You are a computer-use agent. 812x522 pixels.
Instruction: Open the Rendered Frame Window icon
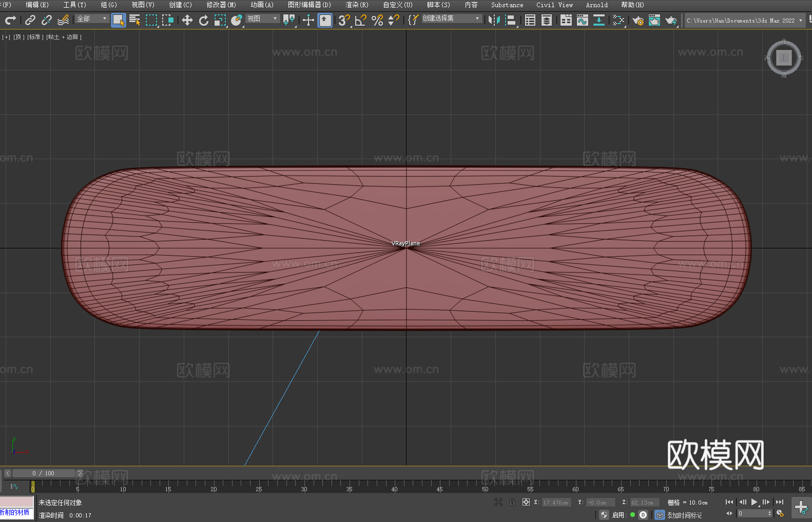coord(654,20)
